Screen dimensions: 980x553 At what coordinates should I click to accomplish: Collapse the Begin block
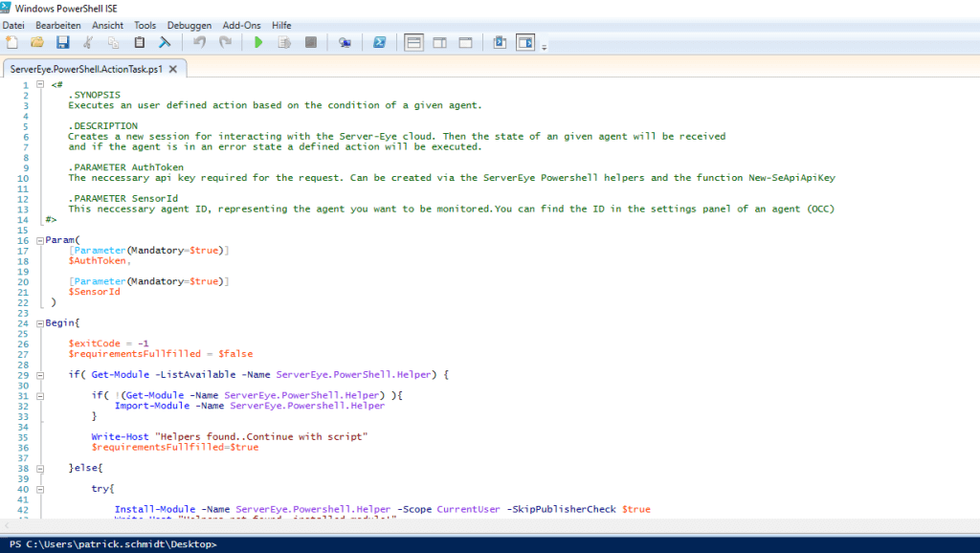[x=38, y=322]
